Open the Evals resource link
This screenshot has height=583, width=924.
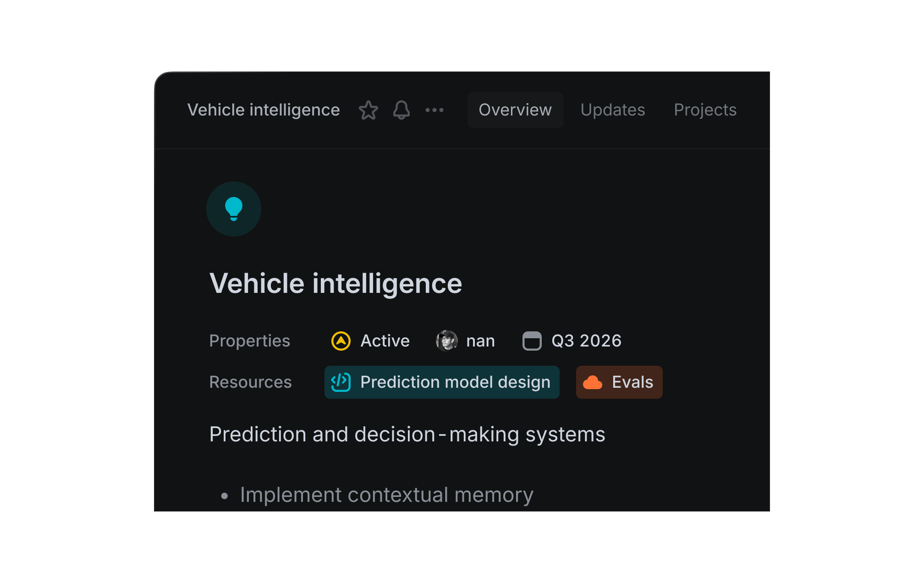pyautogui.click(x=632, y=382)
